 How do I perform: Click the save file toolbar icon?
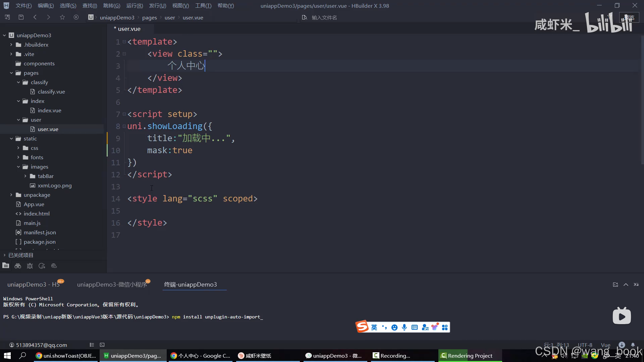pyautogui.click(x=21, y=17)
